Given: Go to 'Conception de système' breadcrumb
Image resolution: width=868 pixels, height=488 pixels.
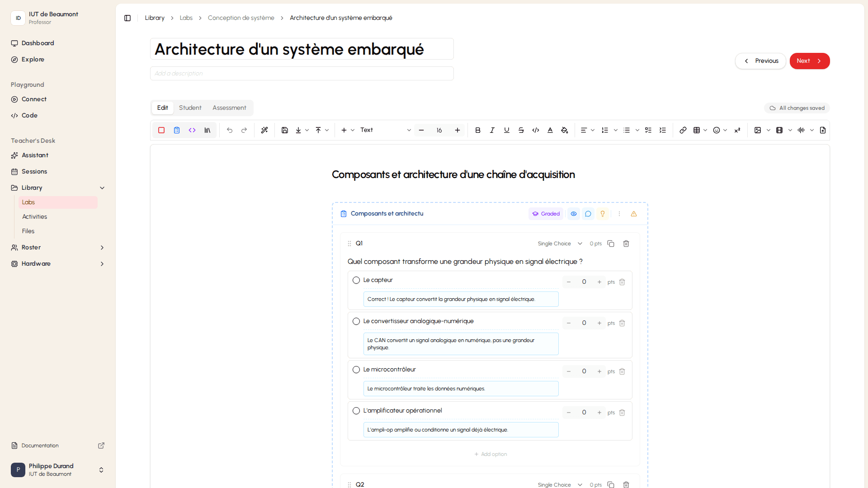Looking at the screenshot, I should pos(241,18).
